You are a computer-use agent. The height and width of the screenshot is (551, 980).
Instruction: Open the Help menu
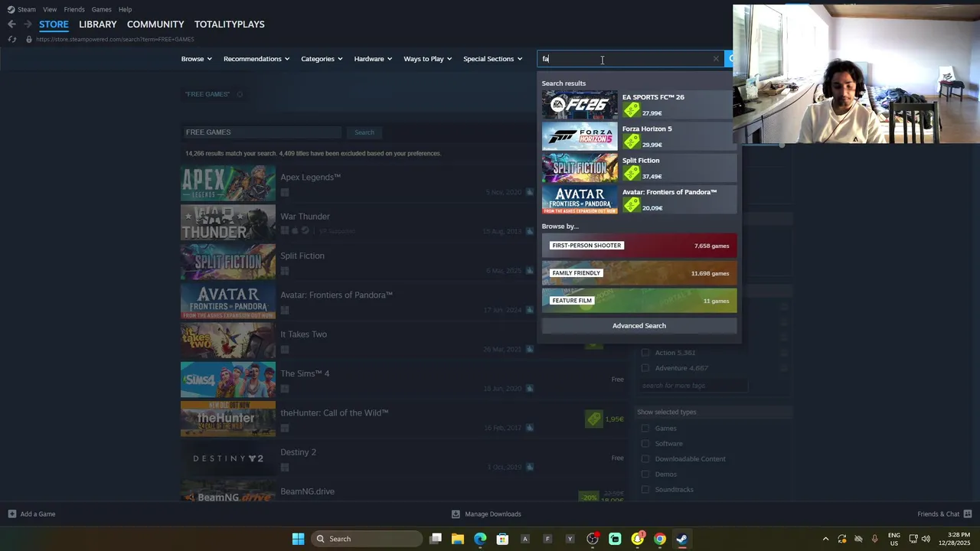pos(126,9)
